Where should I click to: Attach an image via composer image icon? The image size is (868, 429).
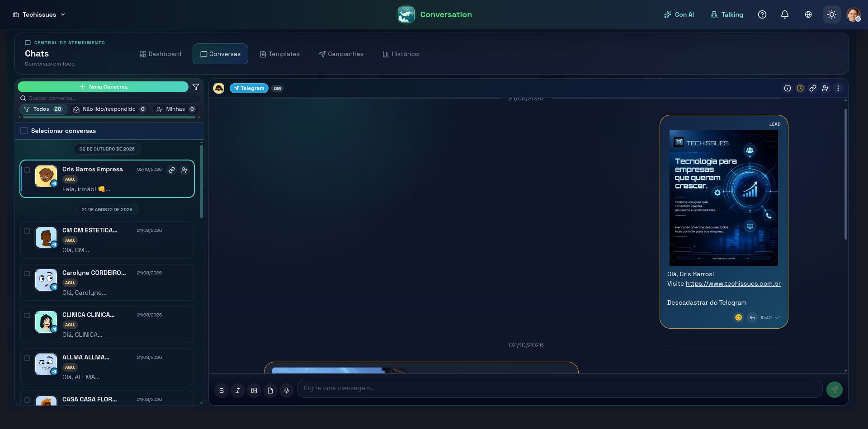[254, 391]
